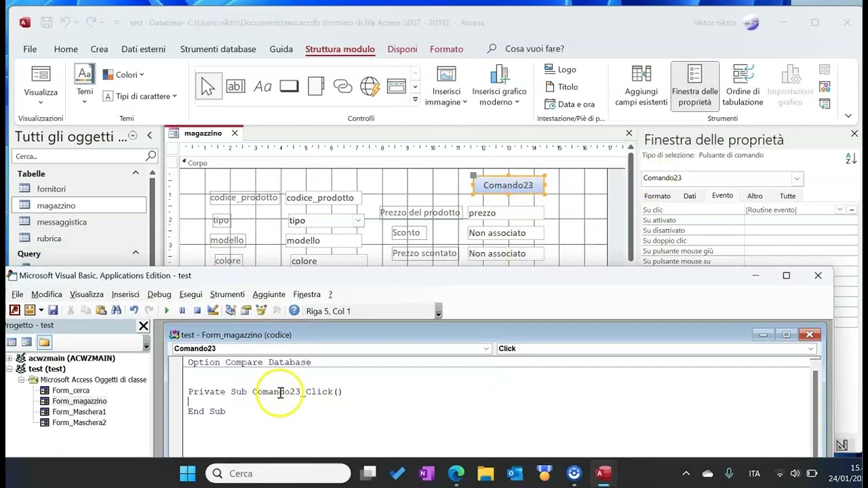Select the label (Aa) control tool

(262, 86)
